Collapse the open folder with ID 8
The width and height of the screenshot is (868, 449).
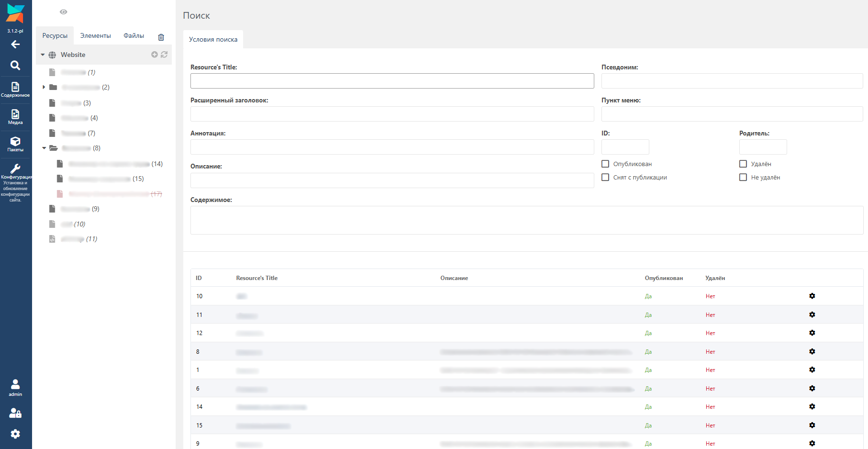tap(44, 148)
